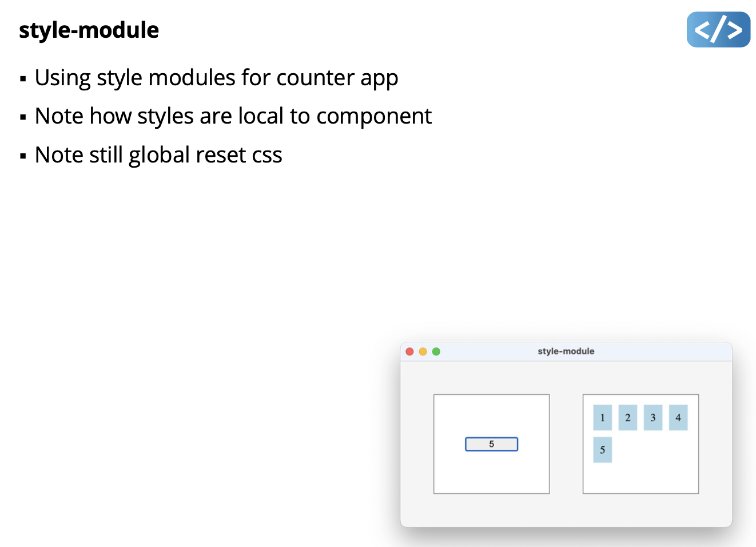Image resolution: width=756 pixels, height=547 pixels.
Task: Select the bullet text about counter app
Action: pos(216,78)
